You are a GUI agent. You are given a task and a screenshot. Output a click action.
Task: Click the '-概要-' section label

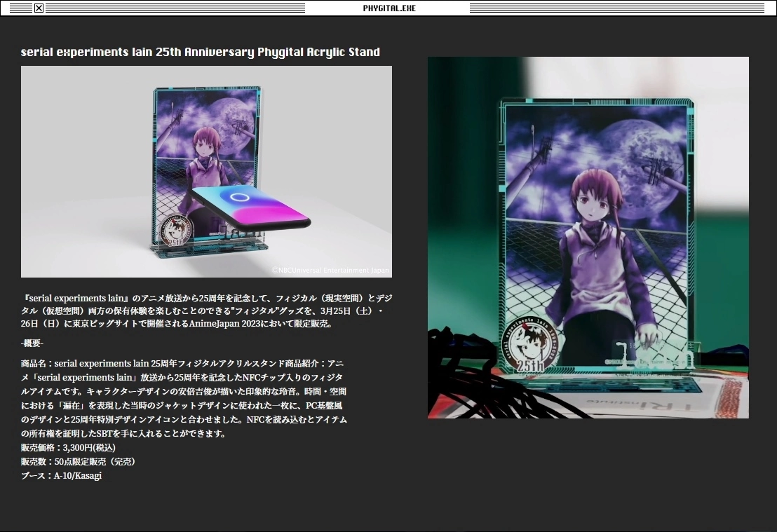pos(32,343)
